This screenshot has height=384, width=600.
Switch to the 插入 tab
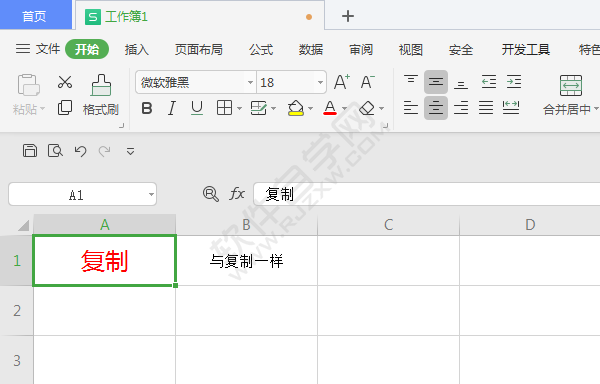tap(137, 49)
